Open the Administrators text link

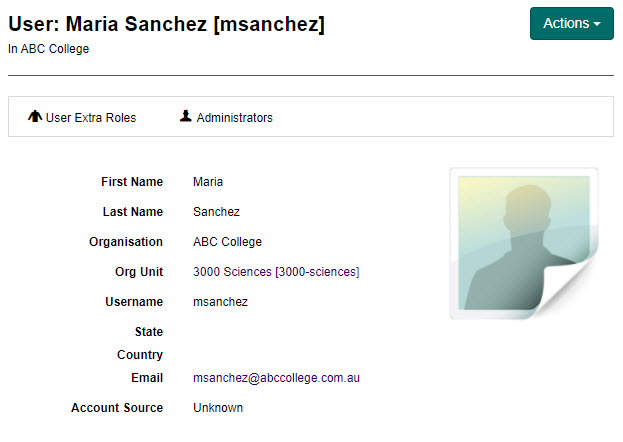pos(234,118)
